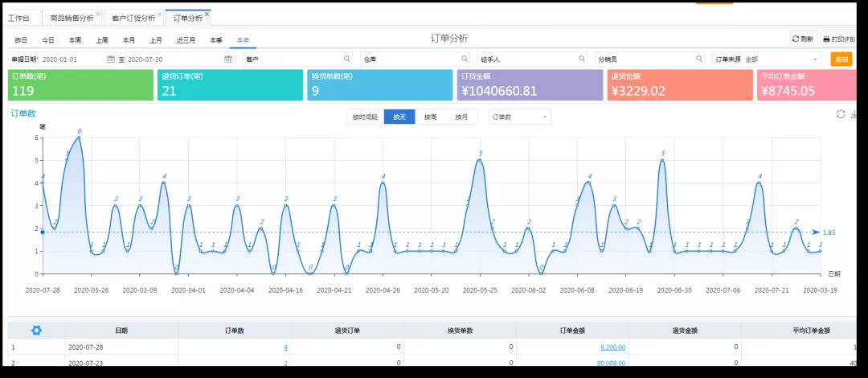Viewport: 868px width, 378px height.
Task: Select the 近三月 date range
Action: [x=186, y=40]
